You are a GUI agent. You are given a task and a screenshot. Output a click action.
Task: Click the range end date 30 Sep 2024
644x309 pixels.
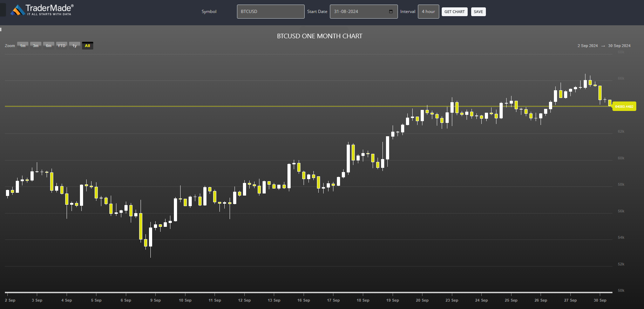(x=619, y=46)
